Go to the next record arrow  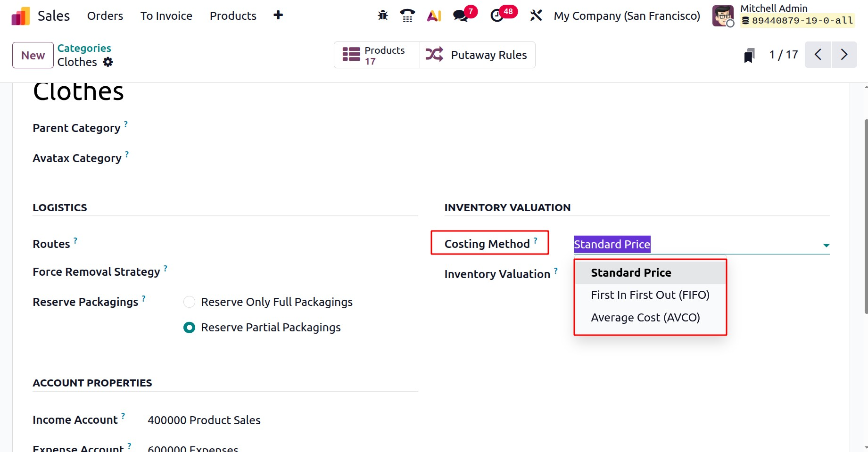(844, 55)
